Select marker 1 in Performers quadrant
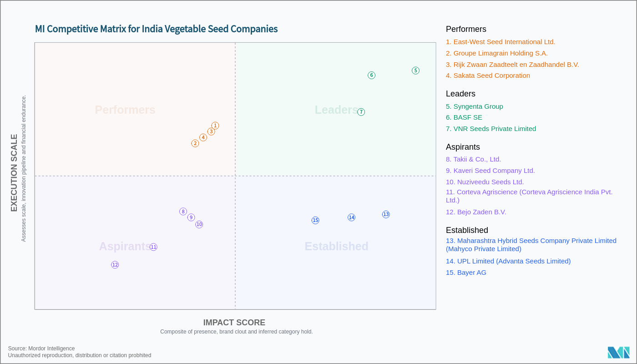Image resolution: width=637 pixels, height=364 pixels. coord(215,126)
